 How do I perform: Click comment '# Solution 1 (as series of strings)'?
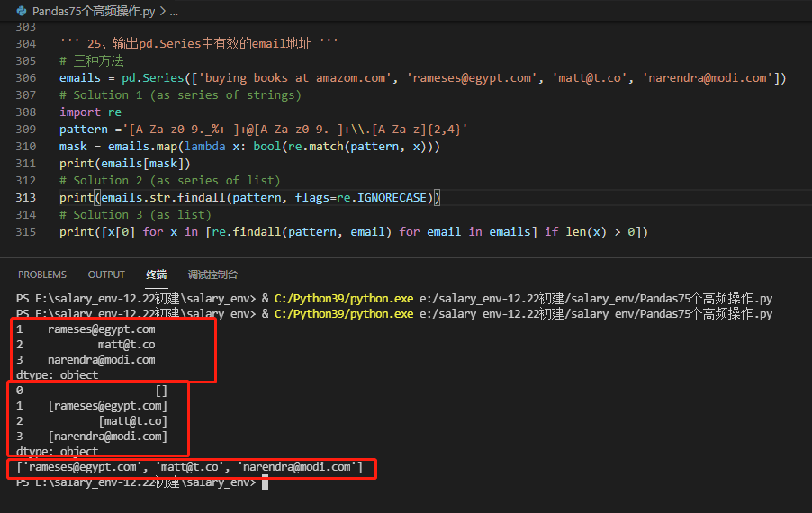click(x=180, y=94)
